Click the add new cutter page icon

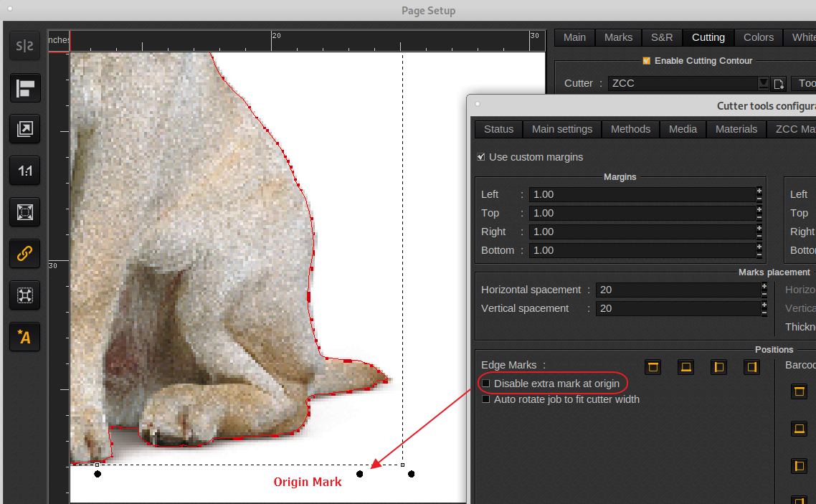pyautogui.click(x=778, y=84)
